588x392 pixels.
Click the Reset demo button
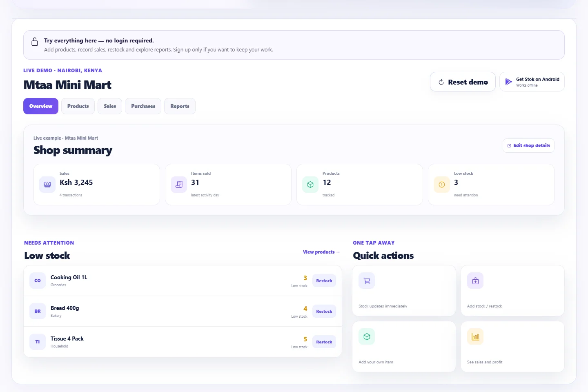point(463,82)
